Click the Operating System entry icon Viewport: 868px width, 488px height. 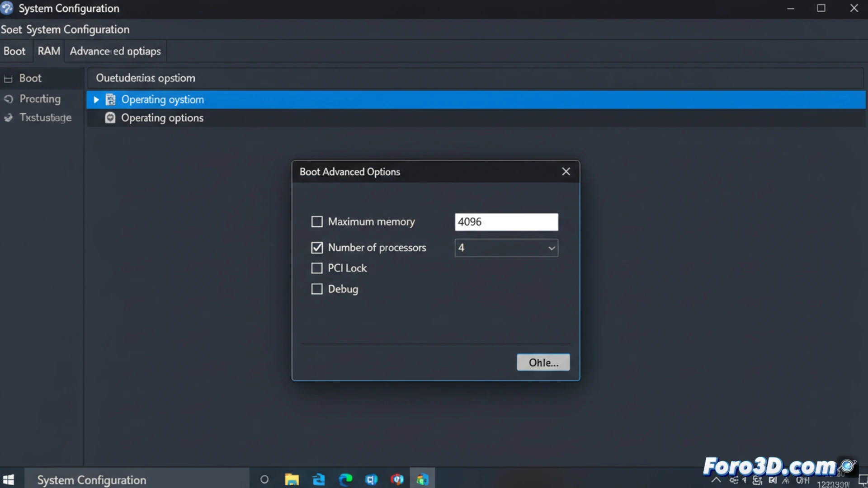click(x=111, y=99)
